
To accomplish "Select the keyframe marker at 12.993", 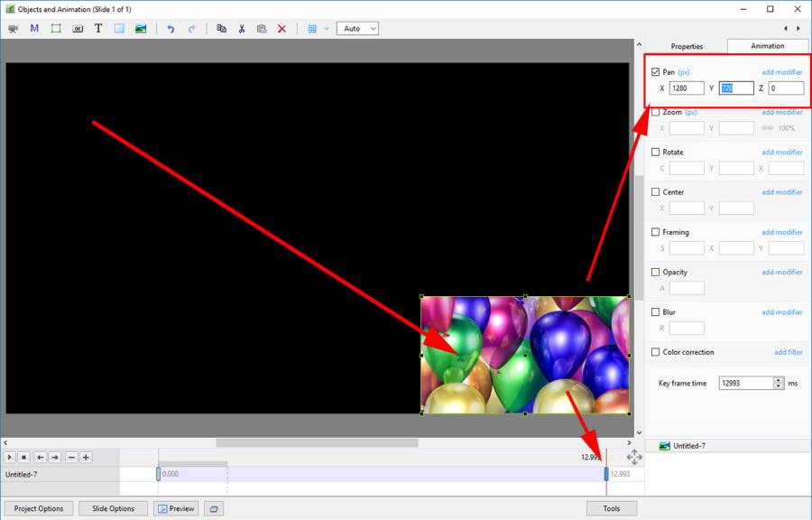I will tap(606, 474).
